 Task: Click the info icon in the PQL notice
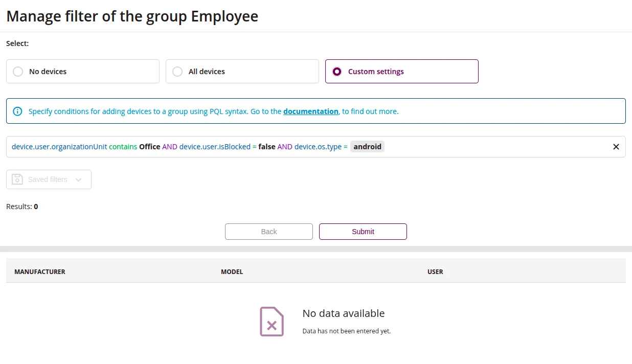click(x=17, y=111)
